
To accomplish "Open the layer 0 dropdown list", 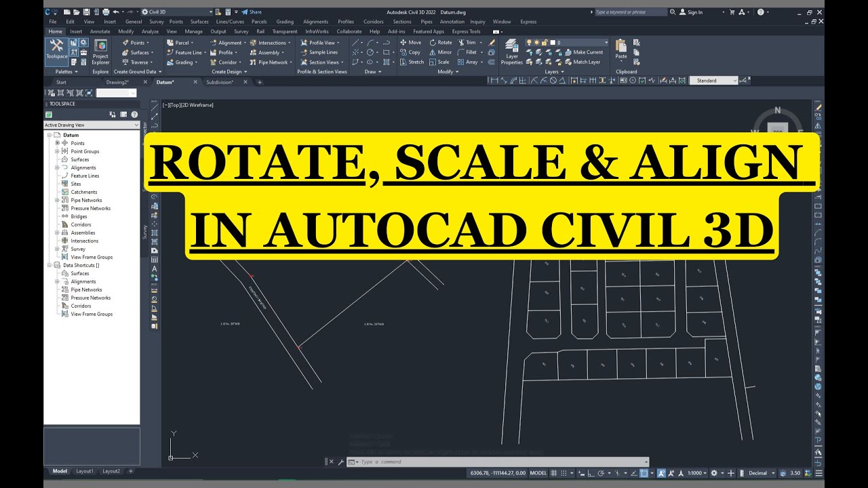I will click(606, 42).
